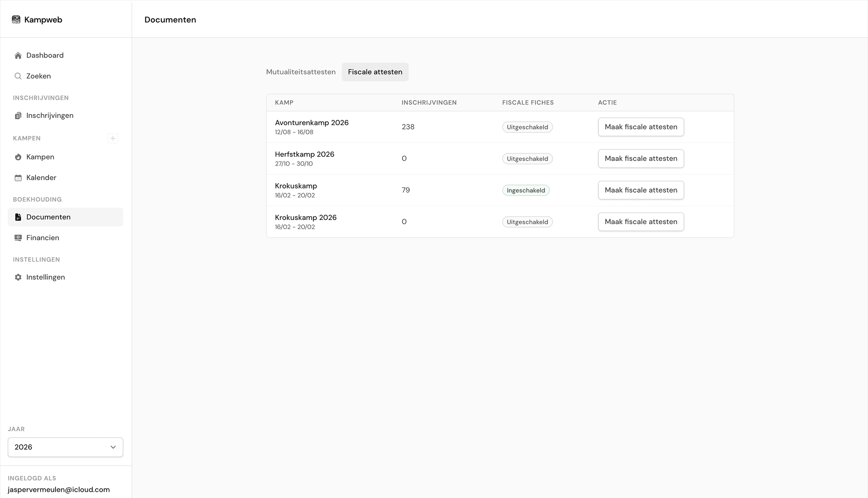Click Uitgeschakeld badge for Herfstkamp 2026
This screenshot has width=868, height=498.
(527, 159)
